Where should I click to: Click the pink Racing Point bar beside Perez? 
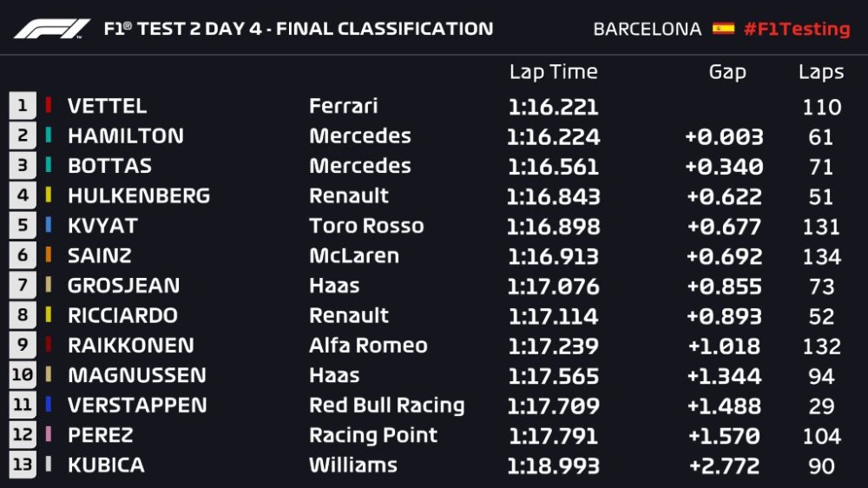(49, 435)
